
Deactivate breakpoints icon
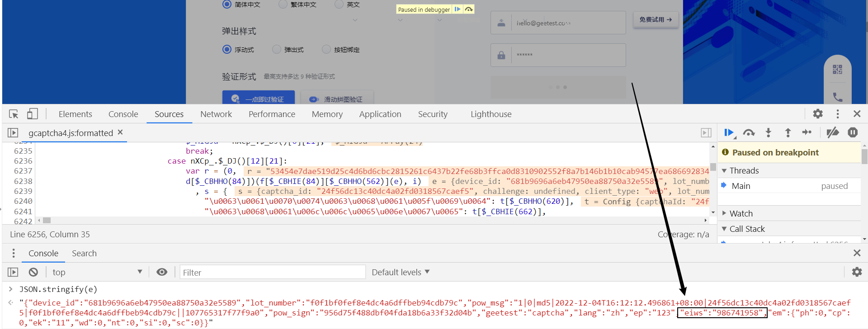coord(832,132)
